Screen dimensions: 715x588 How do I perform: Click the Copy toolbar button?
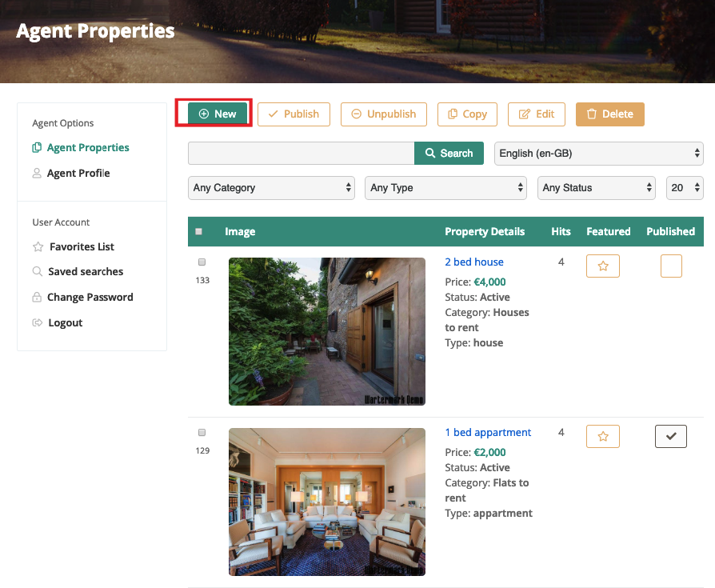[467, 114]
